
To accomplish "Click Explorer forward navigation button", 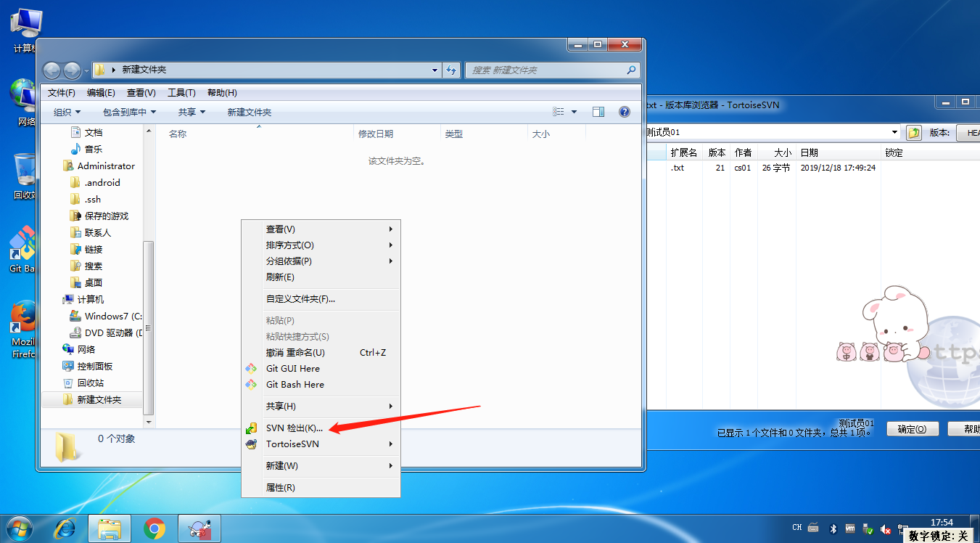I will click(x=72, y=70).
